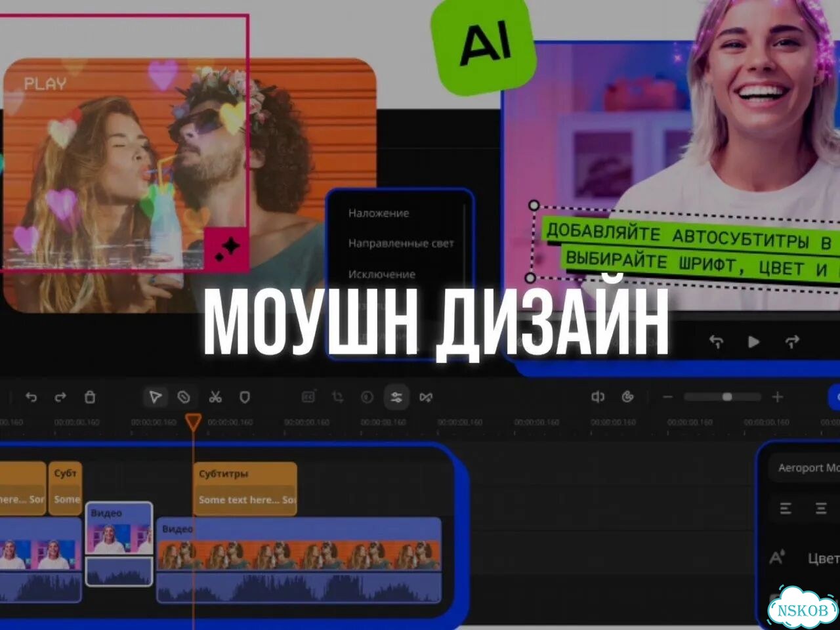Open the crop tool in timeline toolbar
This screenshot has height=630, width=840.
coord(337,397)
